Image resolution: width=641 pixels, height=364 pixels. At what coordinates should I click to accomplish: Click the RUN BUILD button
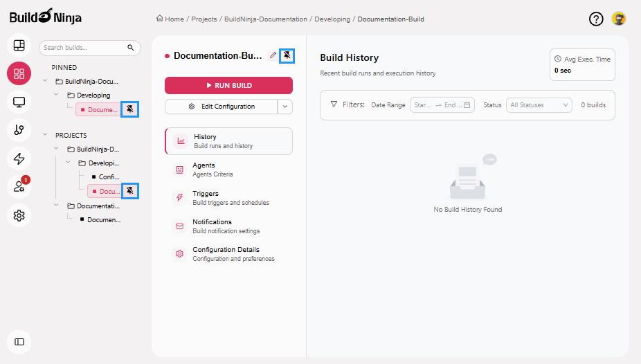pos(228,85)
